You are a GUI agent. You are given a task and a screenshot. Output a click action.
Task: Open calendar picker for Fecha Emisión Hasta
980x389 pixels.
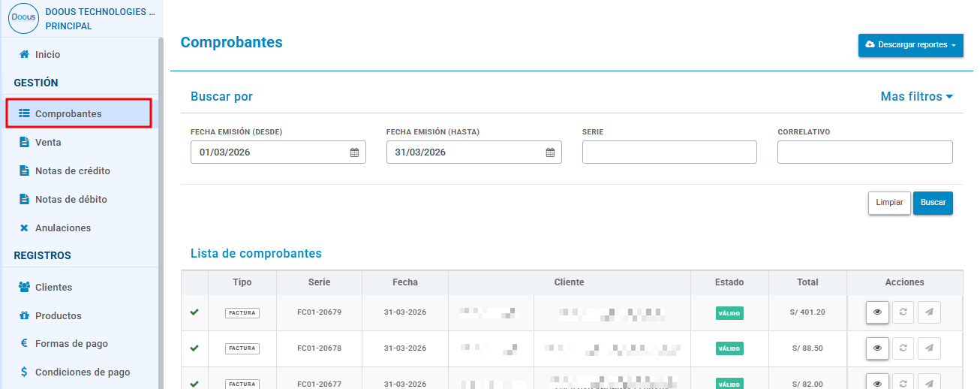[x=550, y=152]
